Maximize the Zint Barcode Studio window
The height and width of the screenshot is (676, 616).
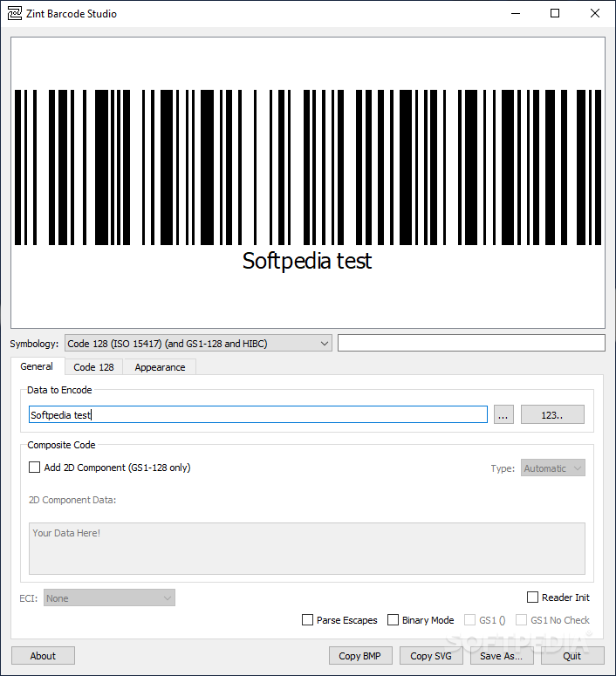coord(555,13)
